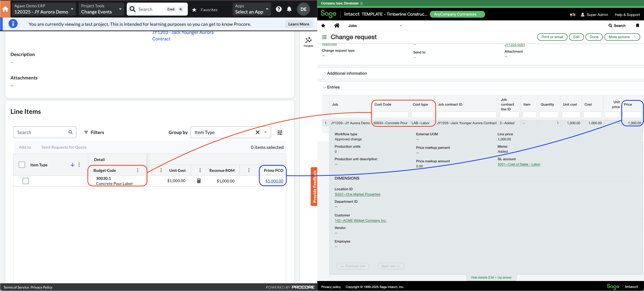644x291 pixels.
Task: Click the Learn More button
Action: [x=299, y=24]
